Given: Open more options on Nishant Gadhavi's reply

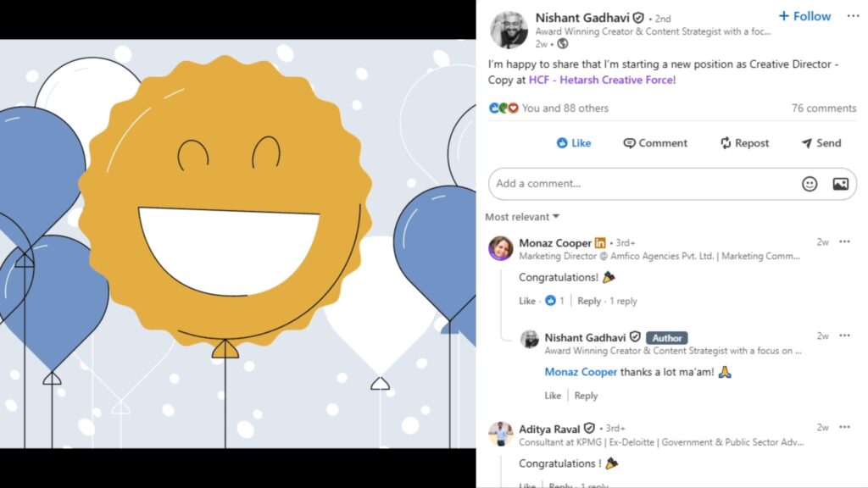Looking at the screenshot, I should [844, 336].
